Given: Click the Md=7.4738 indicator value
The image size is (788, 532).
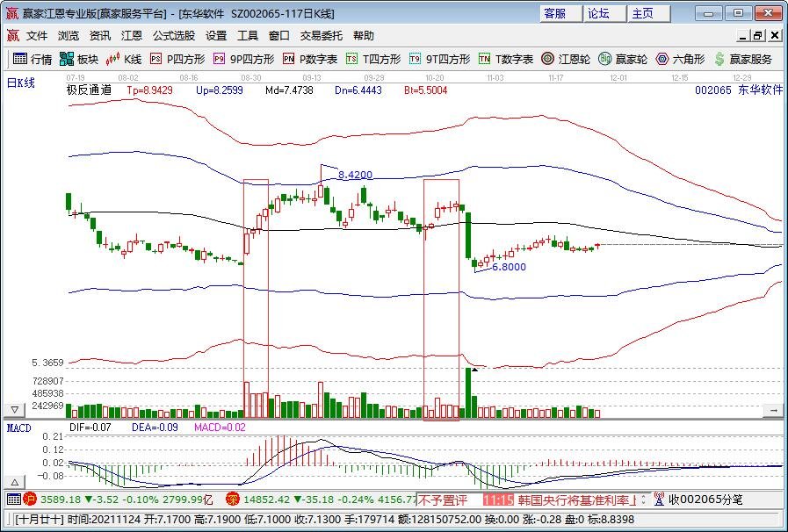Looking at the screenshot, I should pos(290,90).
